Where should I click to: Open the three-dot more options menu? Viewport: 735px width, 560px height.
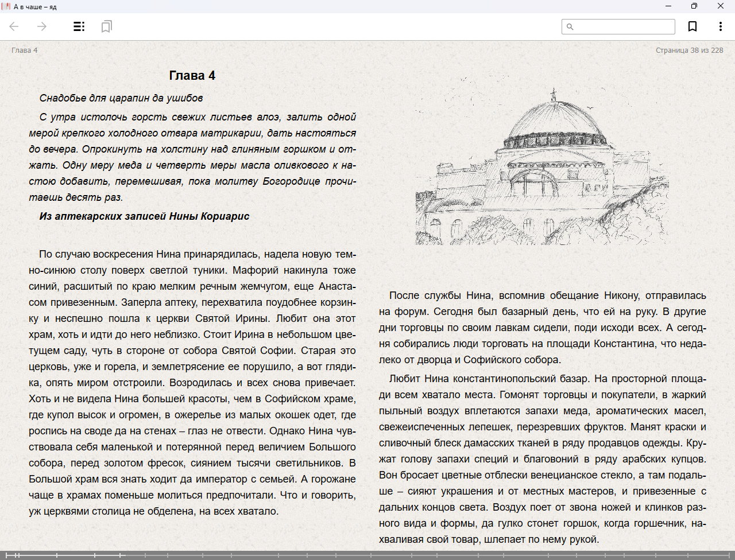coord(720,26)
